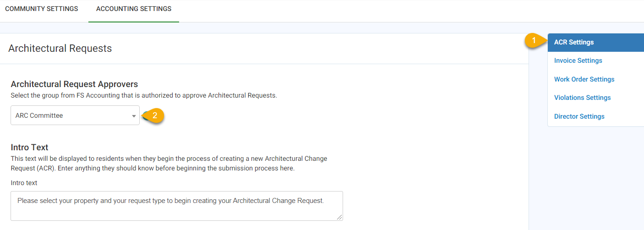This screenshot has width=644, height=230.
Task: Open Work Order Settings
Action: (x=584, y=79)
